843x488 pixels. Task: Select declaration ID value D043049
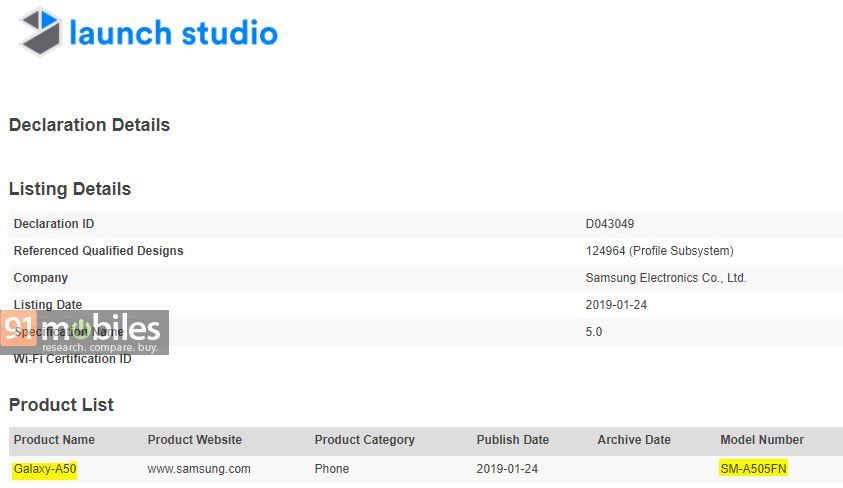(610, 224)
